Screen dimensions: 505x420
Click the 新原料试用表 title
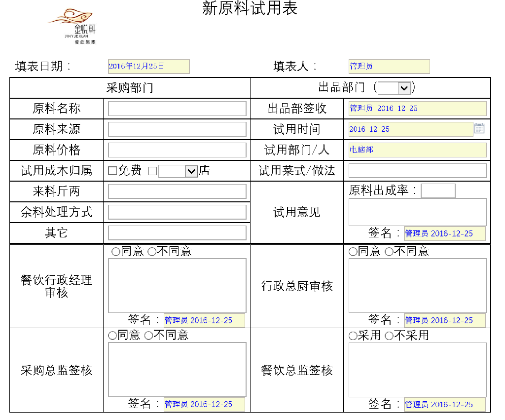[250, 8]
